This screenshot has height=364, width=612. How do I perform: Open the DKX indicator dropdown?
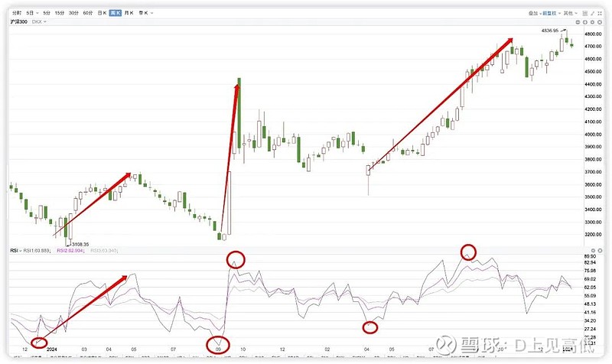click(39, 22)
